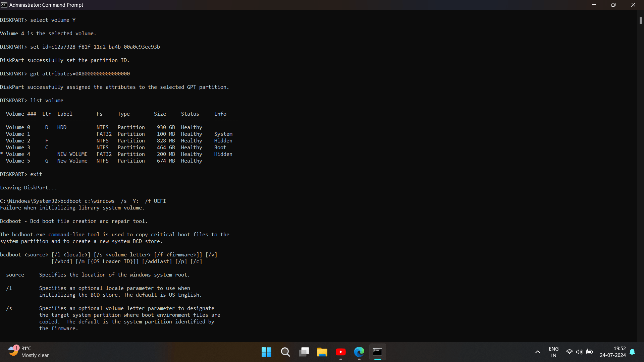Screen dimensions: 644x362
Task: Restore down the Command Prompt window
Action: (x=613, y=5)
